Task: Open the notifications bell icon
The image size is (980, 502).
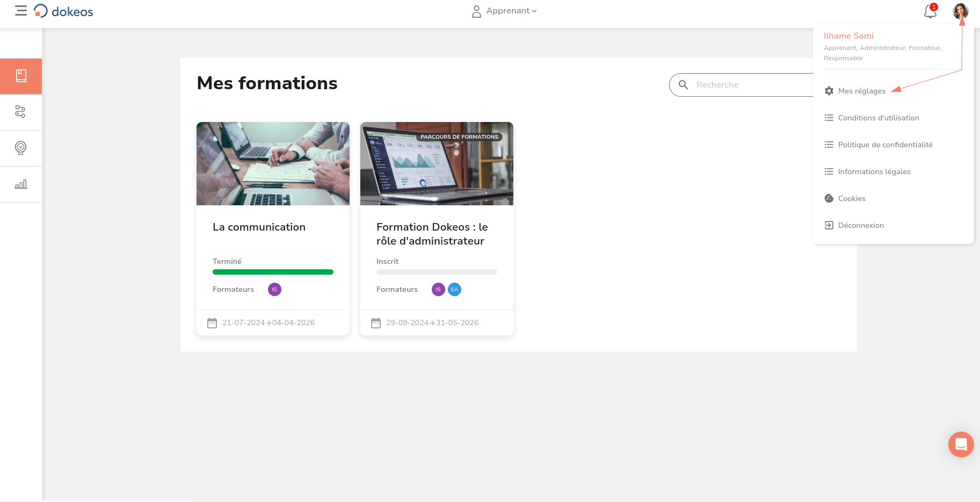Action: 930,11
